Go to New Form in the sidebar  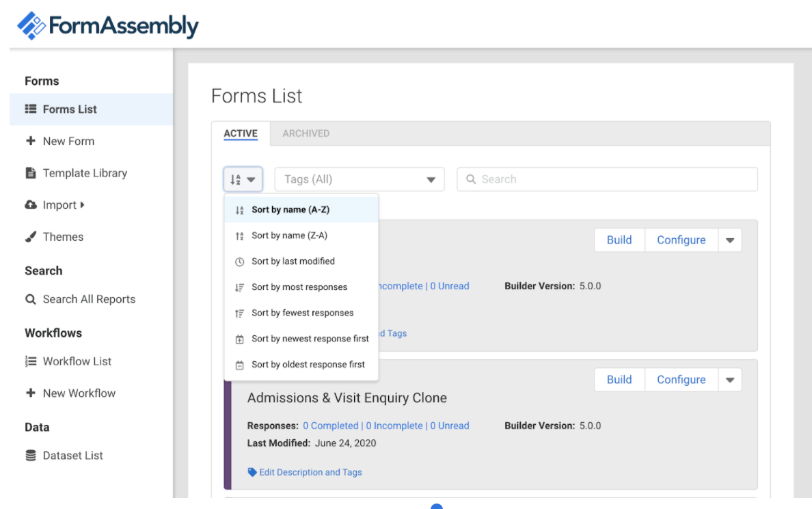click(x=68, y=141)
